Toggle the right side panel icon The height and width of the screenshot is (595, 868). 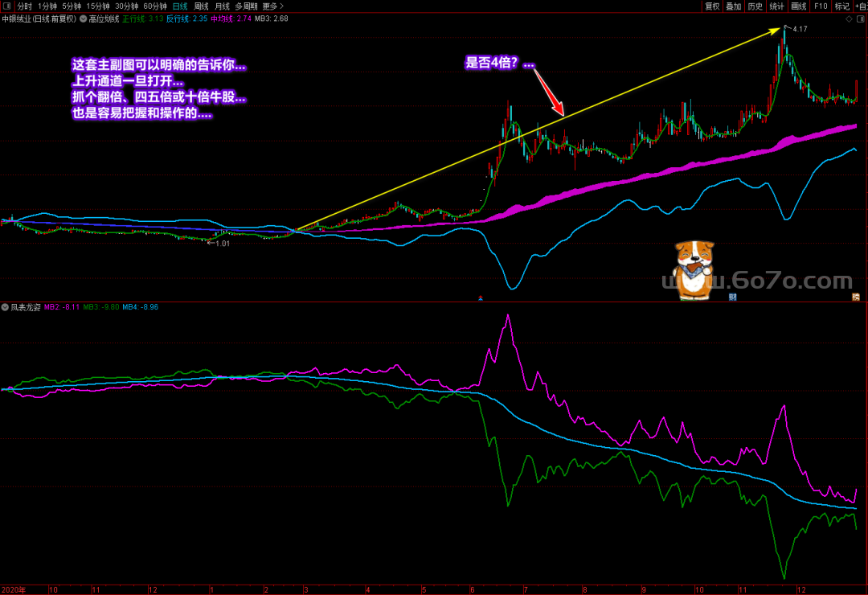[861, 18]
